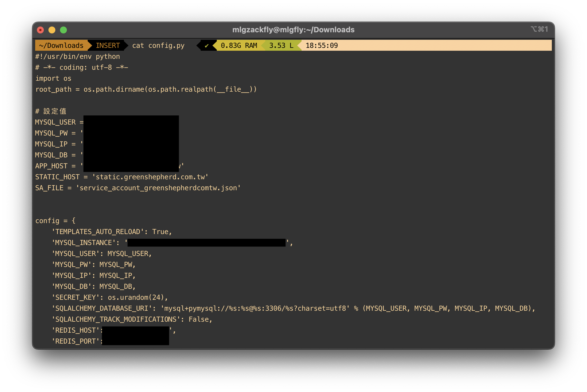Click the 'MYSQL_PW =' variable line
Screen dimensions: 587x392
point(59,133)
